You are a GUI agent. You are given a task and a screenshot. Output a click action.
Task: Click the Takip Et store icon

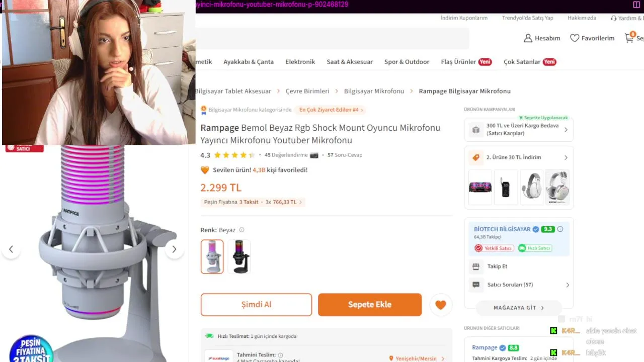[476, 266]
